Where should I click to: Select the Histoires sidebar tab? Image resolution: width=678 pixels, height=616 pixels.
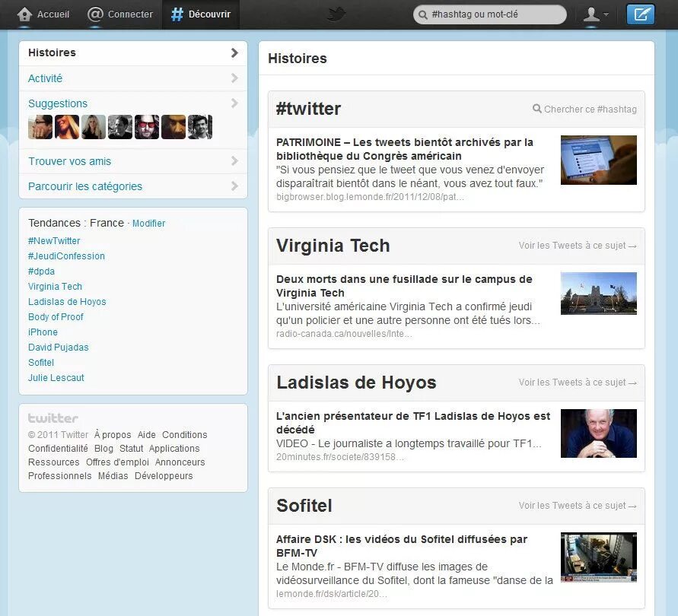[133, 52]
